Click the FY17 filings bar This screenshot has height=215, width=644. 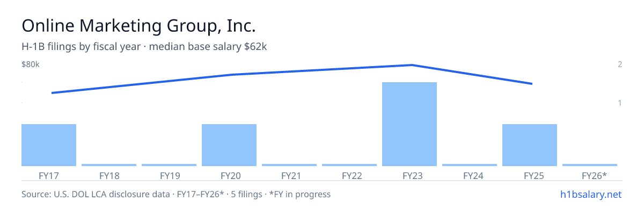[49, 145]
